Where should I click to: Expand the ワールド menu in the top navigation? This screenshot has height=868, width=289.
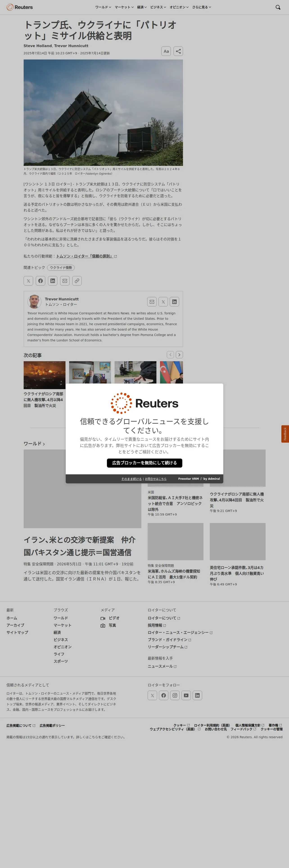[103, 7]
